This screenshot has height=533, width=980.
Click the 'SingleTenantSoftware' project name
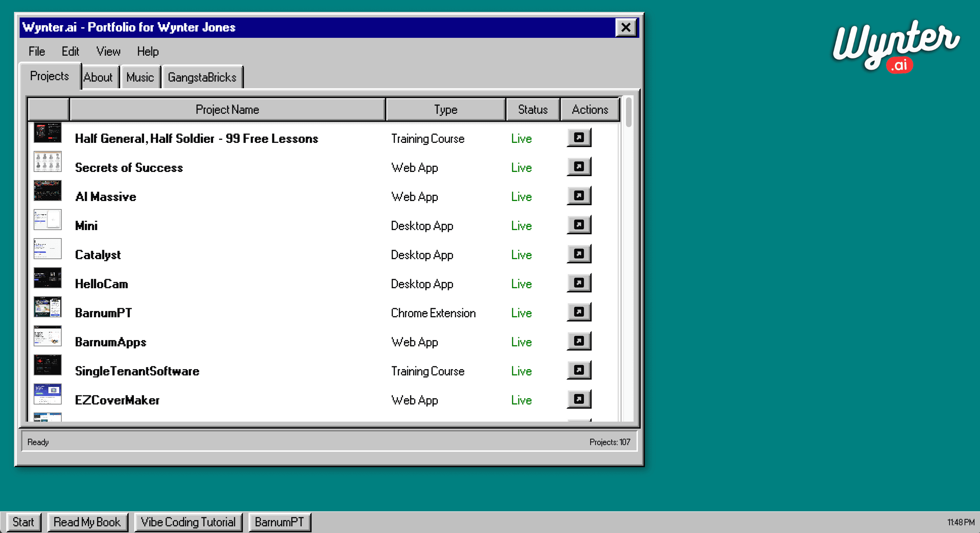137,371
